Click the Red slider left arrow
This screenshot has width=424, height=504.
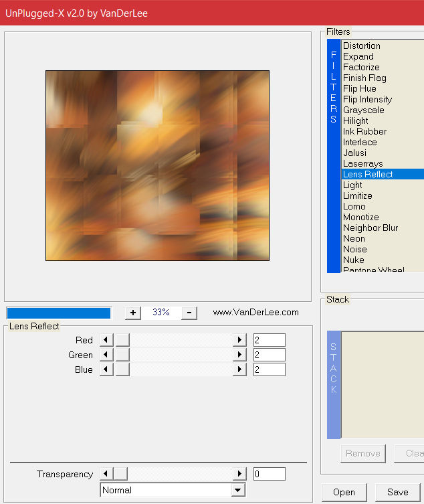tap(106, 340)
